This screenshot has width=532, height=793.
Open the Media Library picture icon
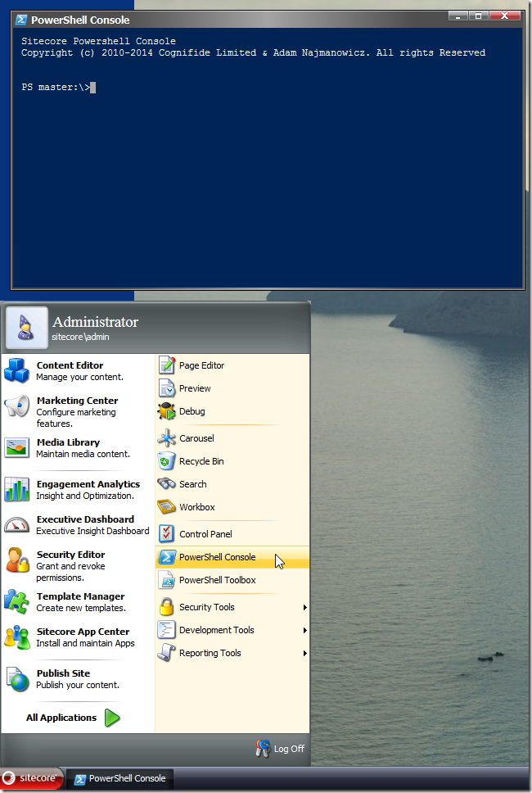(x=16, y=448)
